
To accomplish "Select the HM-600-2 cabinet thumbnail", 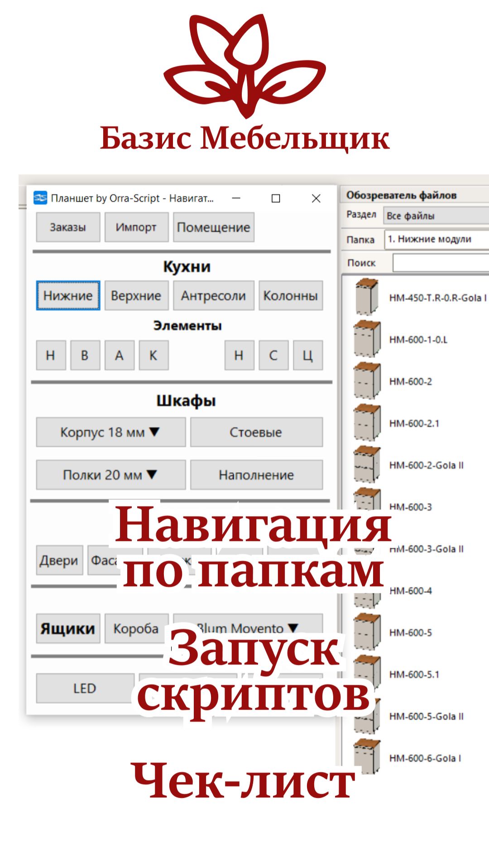I will pyautogui.click(x=367, y=381).
